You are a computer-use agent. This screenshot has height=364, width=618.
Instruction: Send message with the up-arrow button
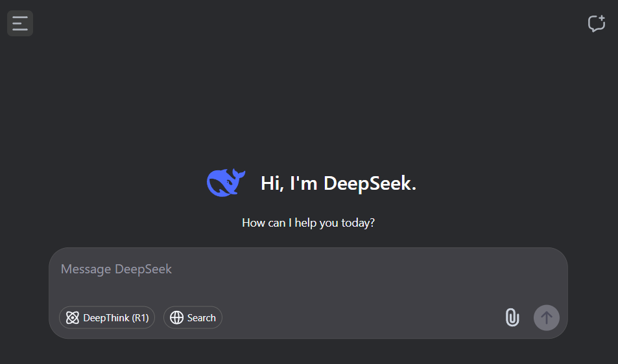coord(546,317)
